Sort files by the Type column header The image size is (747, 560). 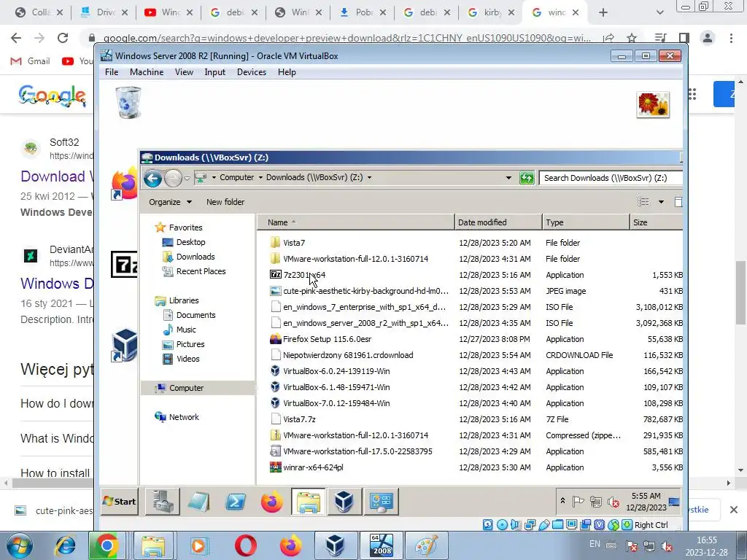point(587,222)
